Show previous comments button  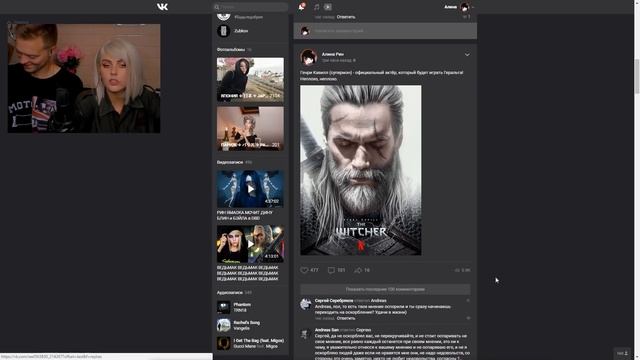[x=385, y=289]
